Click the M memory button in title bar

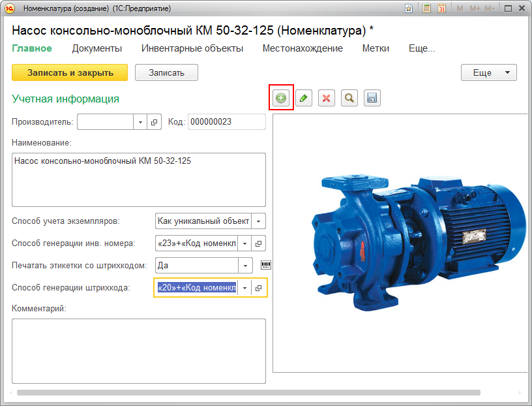(460, 8)
